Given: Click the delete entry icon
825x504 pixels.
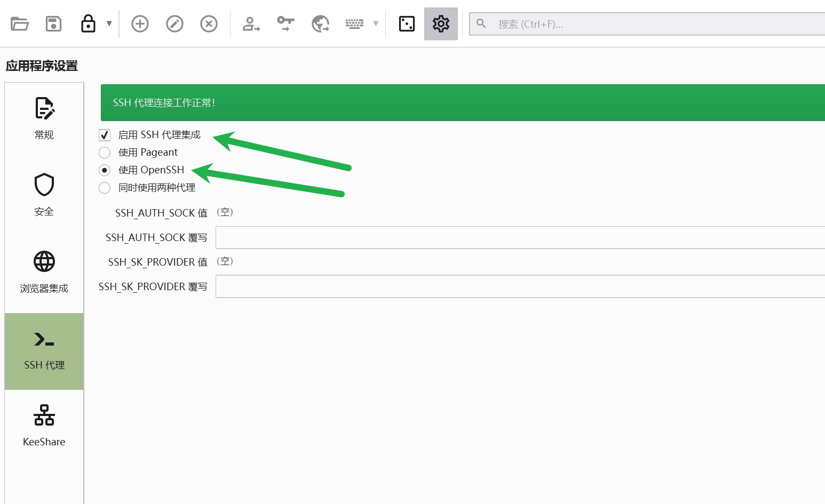Looking at the screenshot, I should click(209, 24).
